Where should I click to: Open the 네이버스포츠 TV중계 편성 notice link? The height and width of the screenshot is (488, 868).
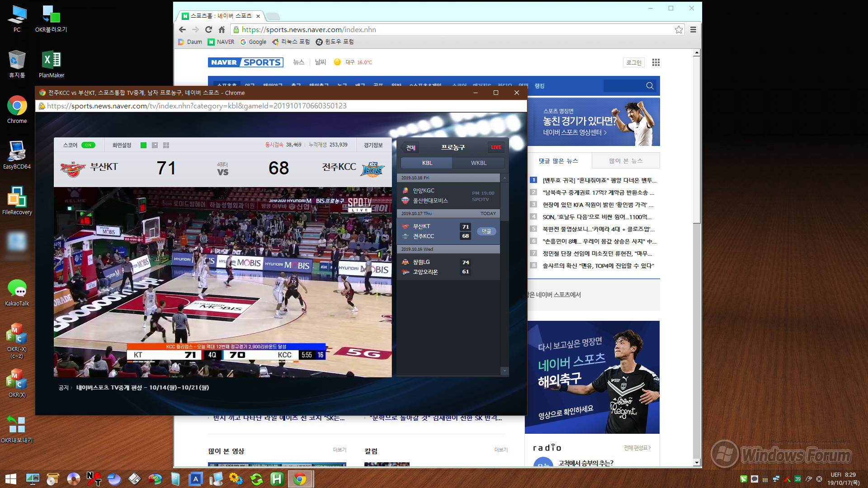[x=142, y=387]
